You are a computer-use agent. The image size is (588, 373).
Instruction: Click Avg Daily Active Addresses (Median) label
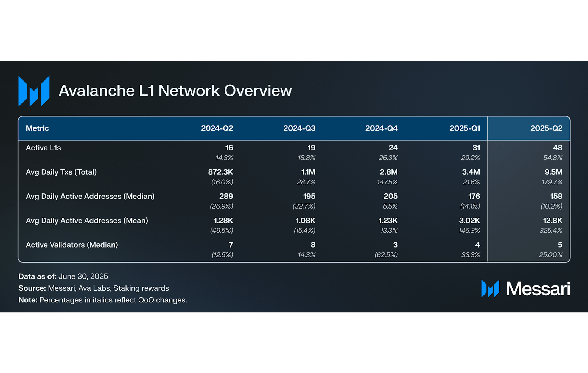pyautogui.click(x=90, y=196)
